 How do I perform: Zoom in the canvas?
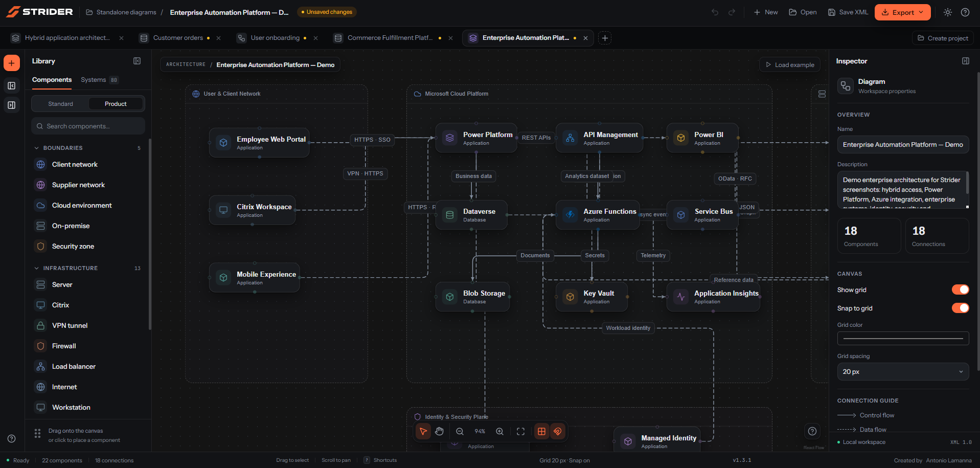click(500, 432)
